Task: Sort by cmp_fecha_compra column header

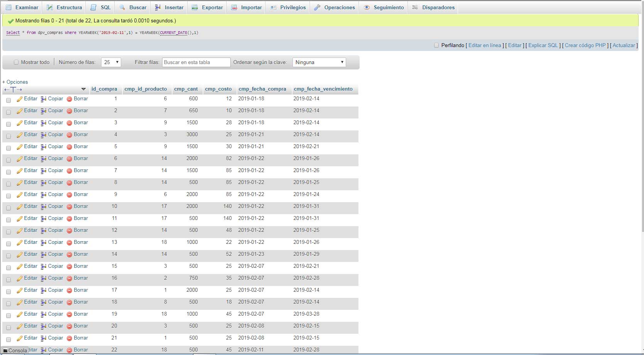Action: pos(262,89)
